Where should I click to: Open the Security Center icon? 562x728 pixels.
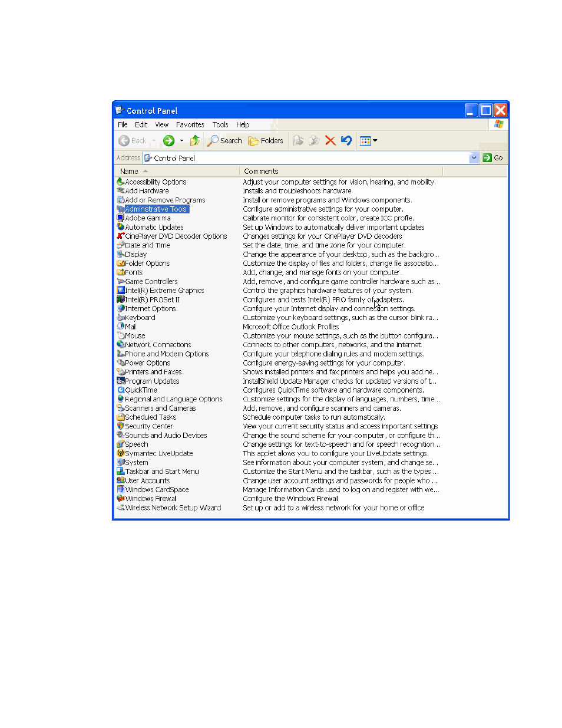[121, 426]
